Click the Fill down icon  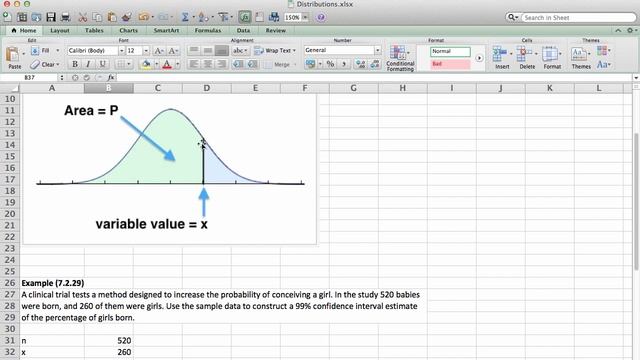[35, 51]
